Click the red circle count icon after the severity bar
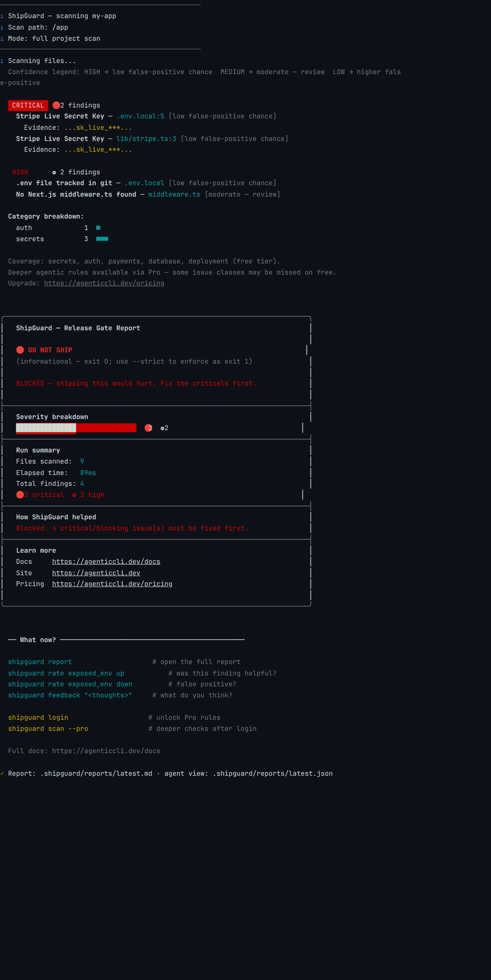491x980 pixels. 148,428
